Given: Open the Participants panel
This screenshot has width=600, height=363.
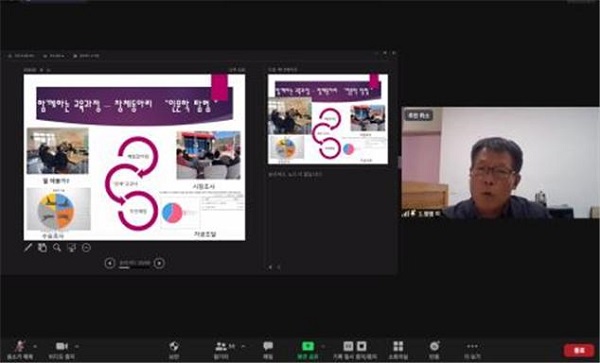Looking at the screenshot, I should click(x=222, y=350).
